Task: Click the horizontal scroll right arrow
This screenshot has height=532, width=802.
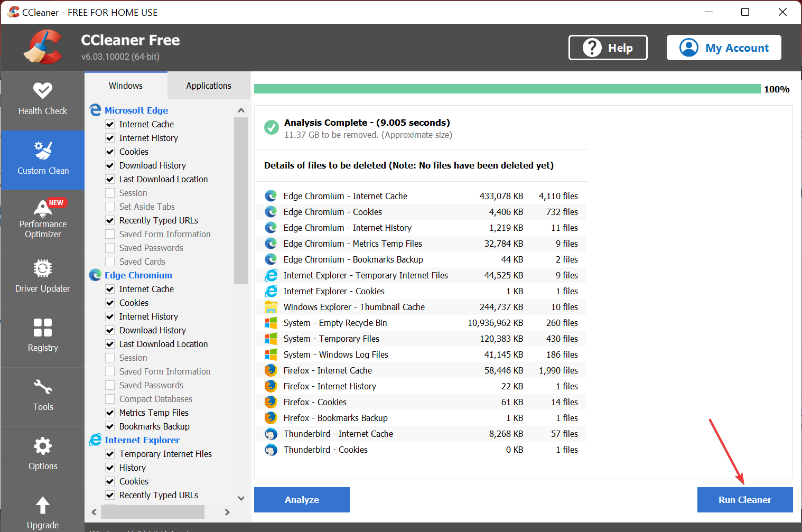Action: [227, 512]
